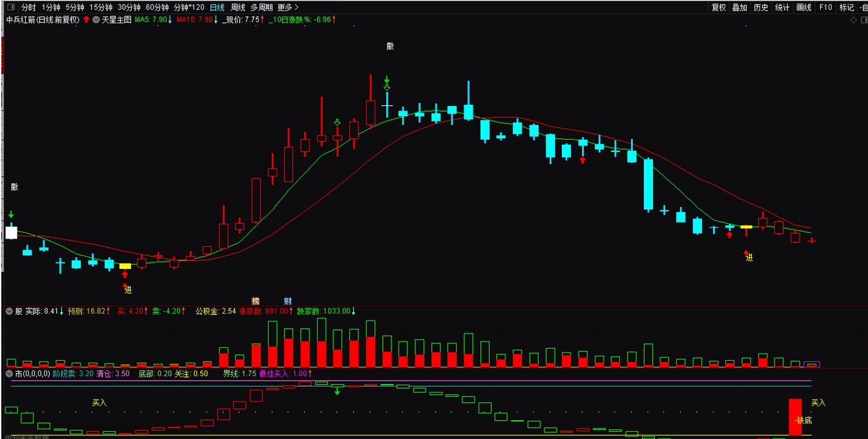Click the white candle at chart start

click(x=12, y=232)
